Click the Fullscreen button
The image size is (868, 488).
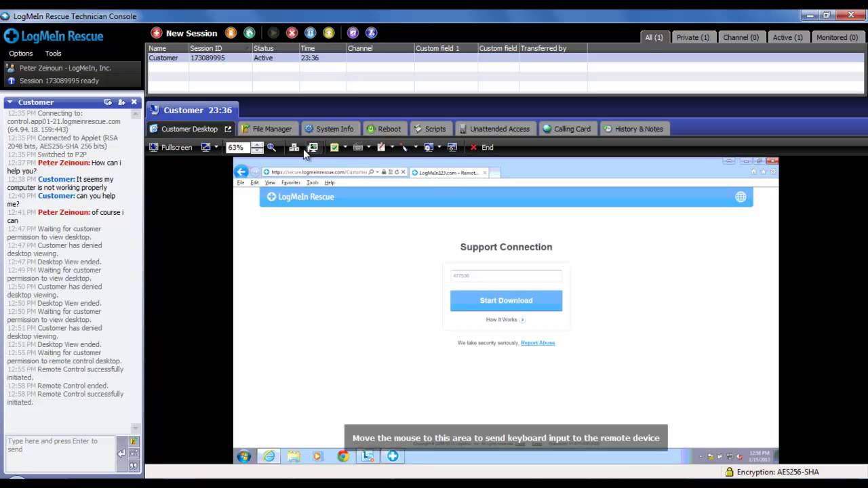tap(171, 147)
